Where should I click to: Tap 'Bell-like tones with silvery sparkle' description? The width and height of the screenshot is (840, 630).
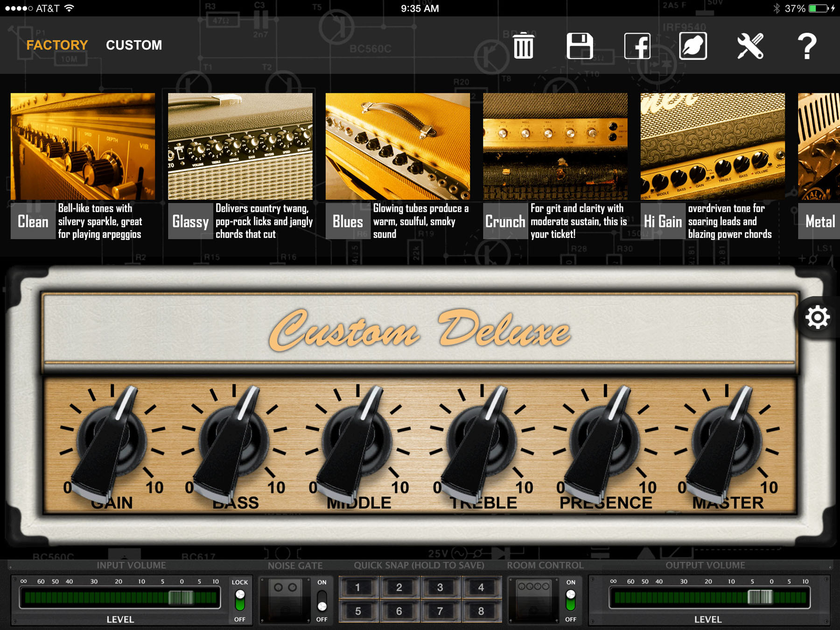[x=100, y=221]
